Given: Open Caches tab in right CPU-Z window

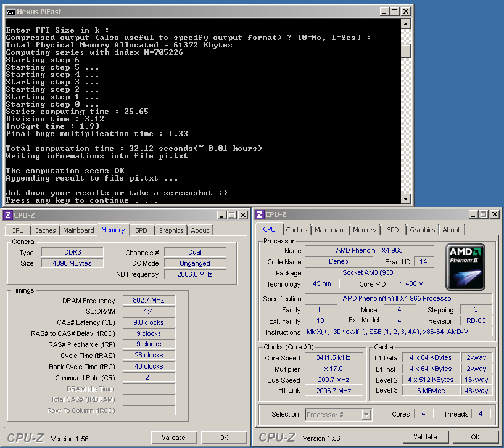Looking at the screenshot, I should tap(296, 230).
